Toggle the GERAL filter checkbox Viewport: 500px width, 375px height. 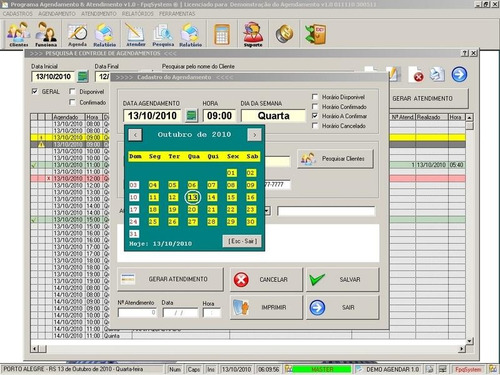(35, 91)
